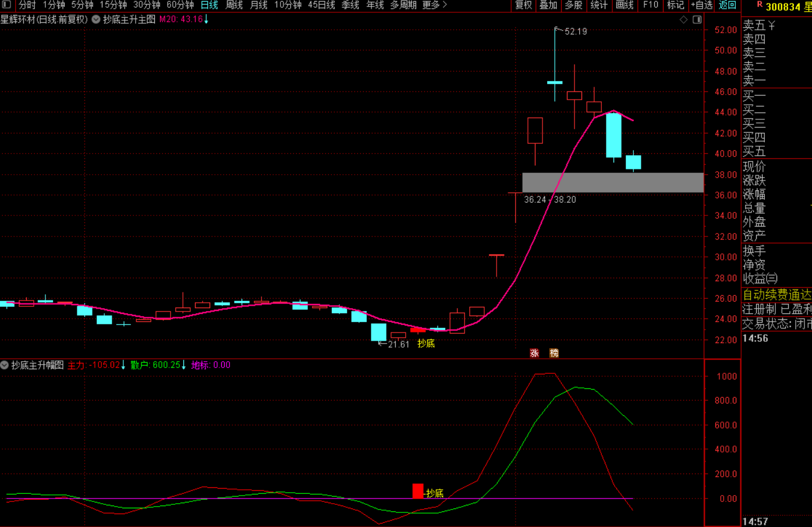Toggle 复权 price adjustment
Viewport: 812px width, 527px height.
click(x=523, y=5)
